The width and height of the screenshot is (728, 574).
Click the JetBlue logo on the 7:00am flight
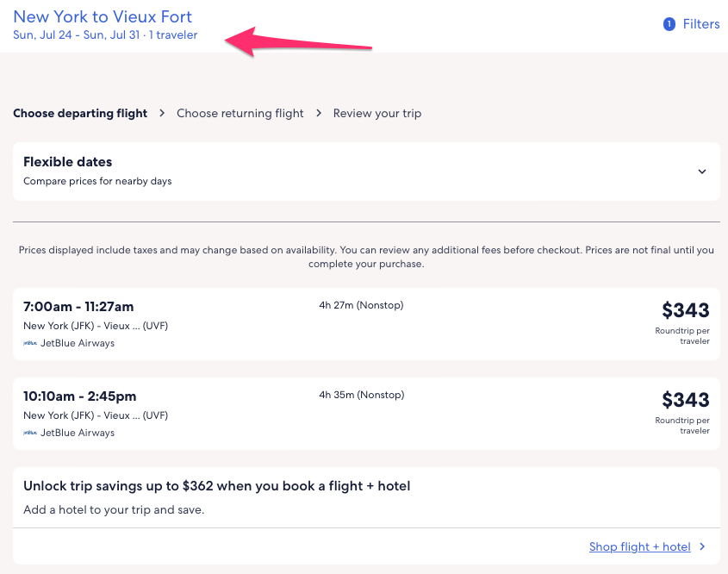point(30,343)
